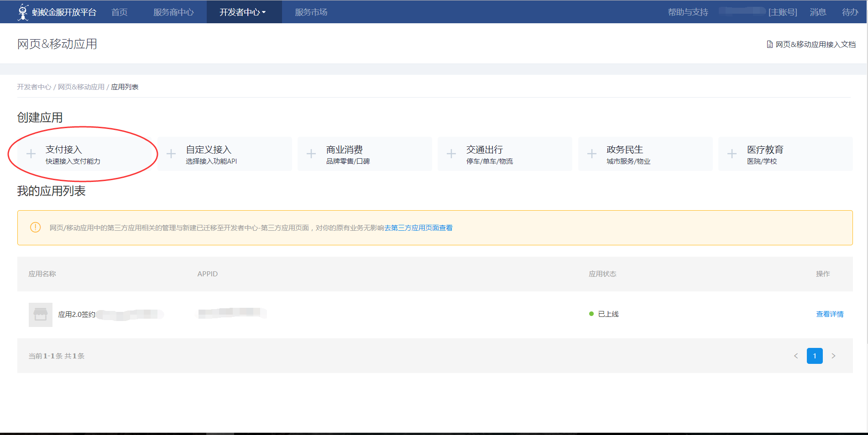Select 商业消费 card title
Screen dimensions: 868x435
click(345, 150)
